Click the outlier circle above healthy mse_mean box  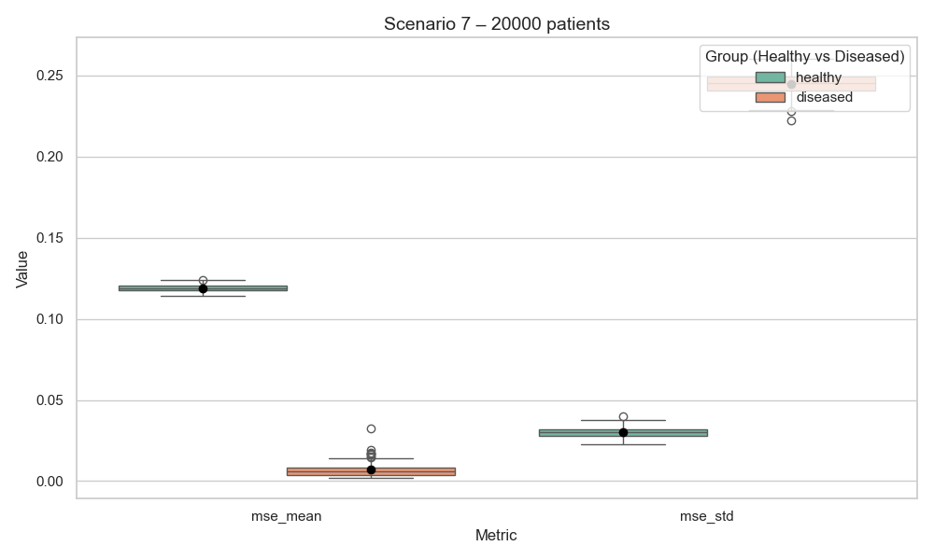point(203,280)
